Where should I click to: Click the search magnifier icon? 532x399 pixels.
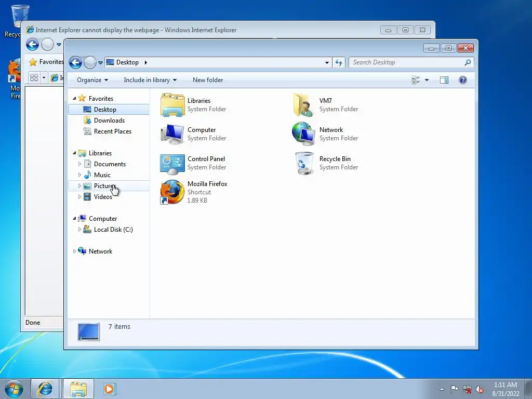pos(468,62)
